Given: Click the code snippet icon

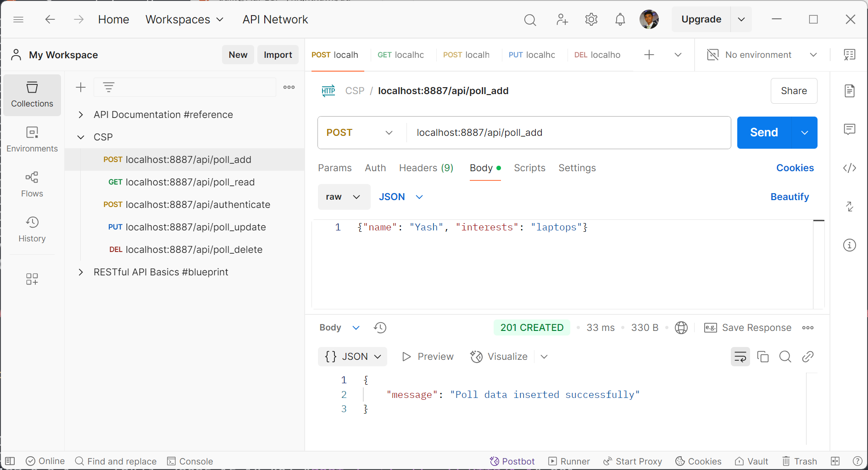Looking at the screenshot, I should (849, 168).
